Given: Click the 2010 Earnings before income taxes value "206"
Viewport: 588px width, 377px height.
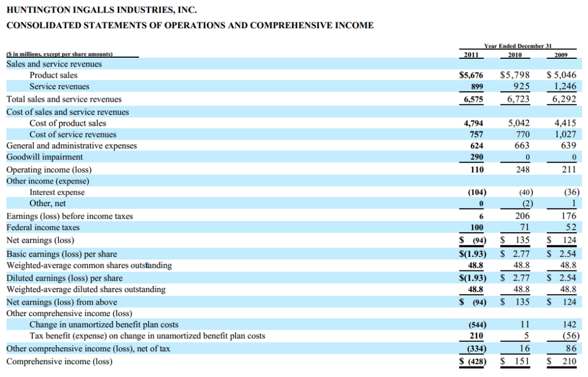Looking at the screenshot, I should [522, 216].
